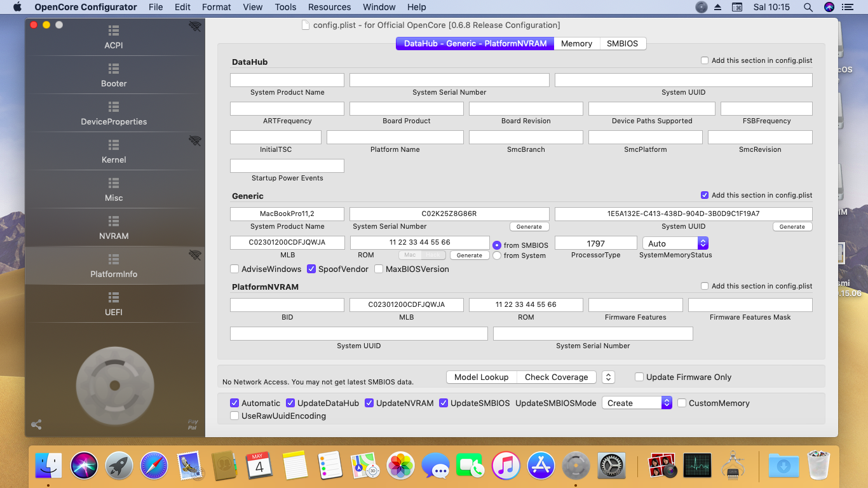The width and height of the screenshot is (868, 488).
Task: Check UseRawUuidEncoding
Action: click(234, 416)
